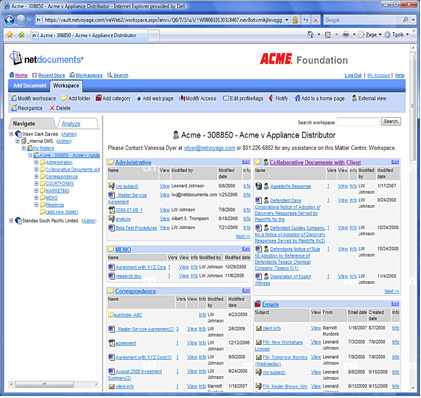421x398 pixels.
Task: Expand the Standss South Pacific Limited node
Action: 11,221
